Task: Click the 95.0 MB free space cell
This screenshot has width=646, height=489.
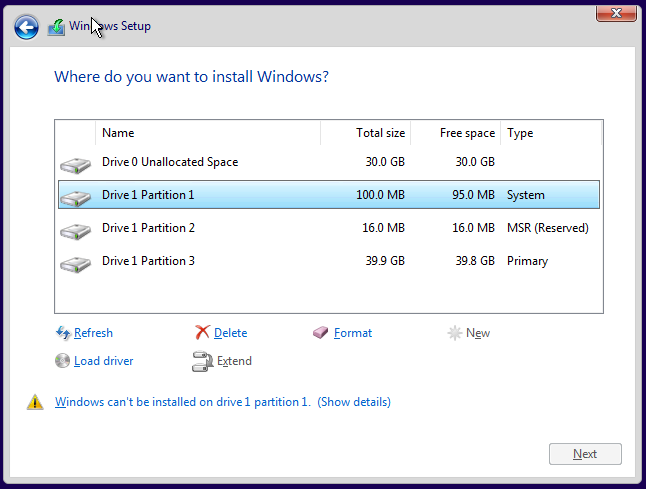Action: [473, 195]
